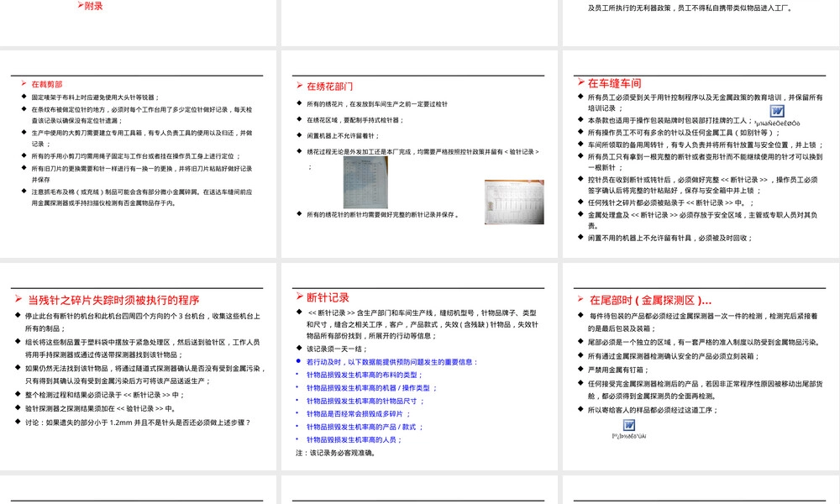
Task: Click blue line 针物品是否经常会损毁成多碎片
Action: (x=359, y=414)
